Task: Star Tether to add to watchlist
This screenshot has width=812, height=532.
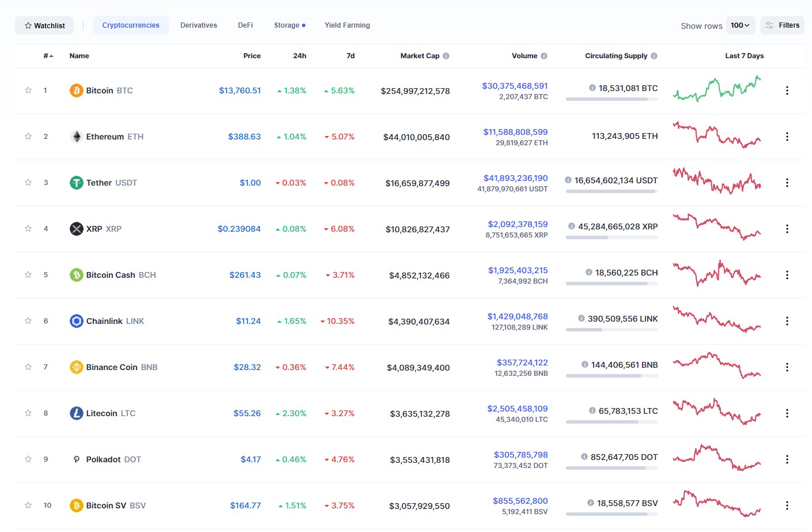Action: 28,182
